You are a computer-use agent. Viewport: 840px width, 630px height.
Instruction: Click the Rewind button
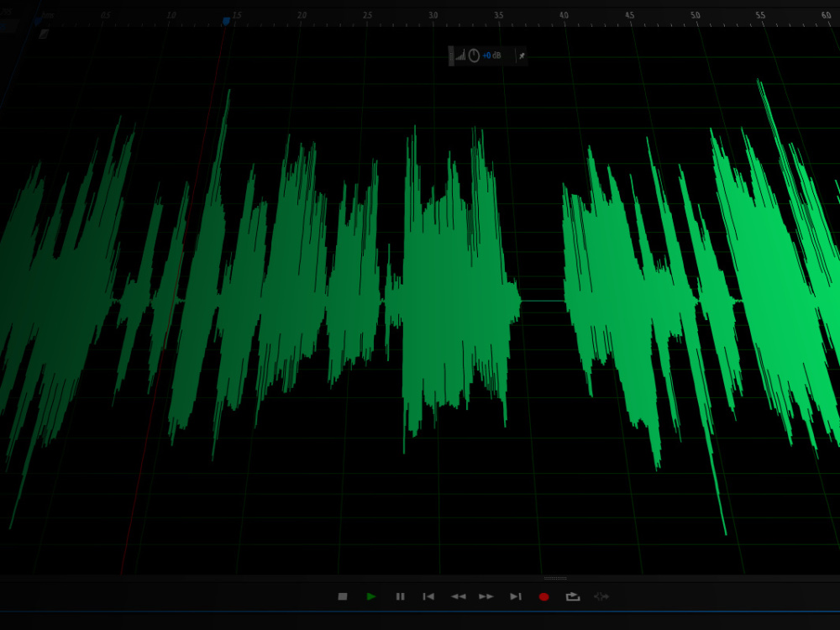click(458, 596)
